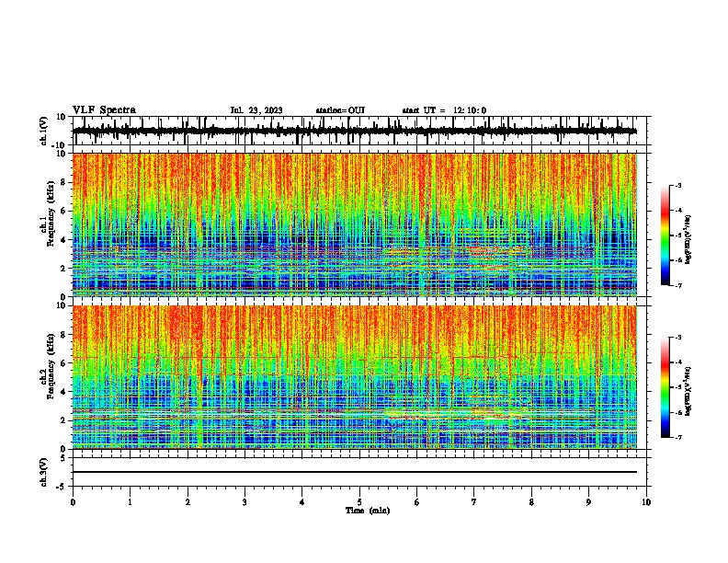
Task: Click time-axis tick label "0"
Action: (73, 502)
